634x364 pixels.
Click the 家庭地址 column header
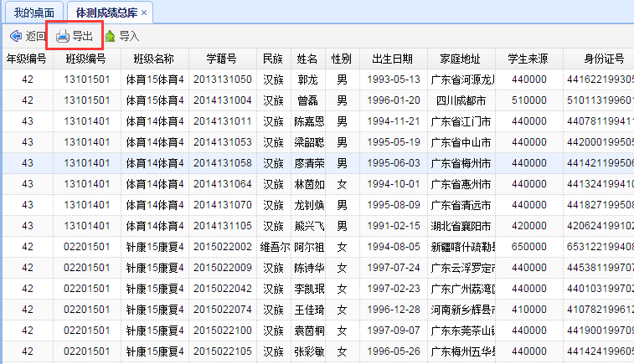pos(461,59)
